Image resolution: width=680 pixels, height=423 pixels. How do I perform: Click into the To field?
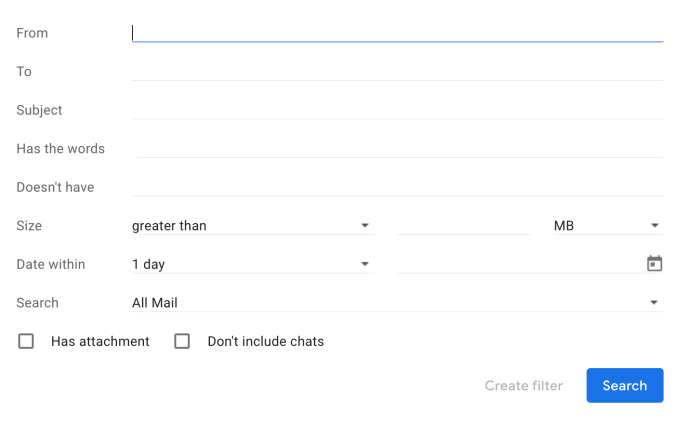[x=397, y=71]
